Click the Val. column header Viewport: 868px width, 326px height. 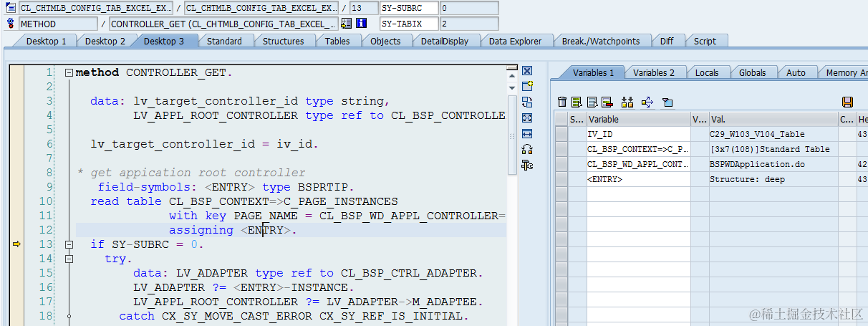pyautogui.click(x=773, y=120)
